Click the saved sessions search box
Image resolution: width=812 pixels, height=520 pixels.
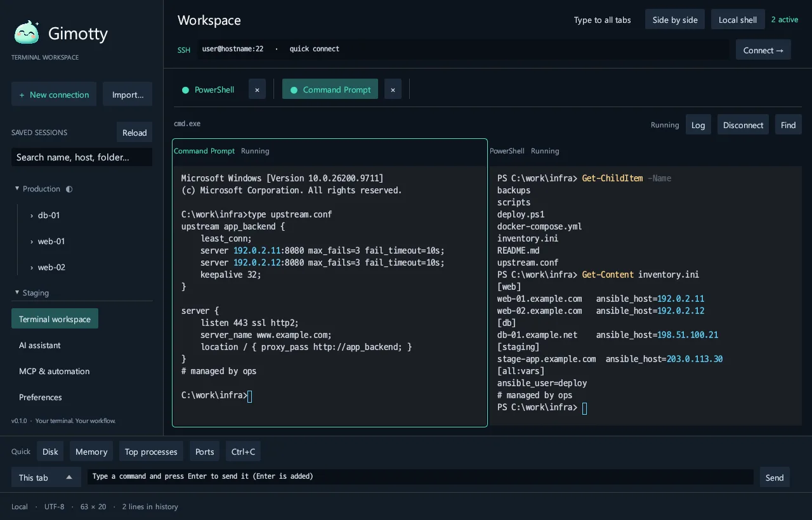pyautogui.click(x=82, y=157)
